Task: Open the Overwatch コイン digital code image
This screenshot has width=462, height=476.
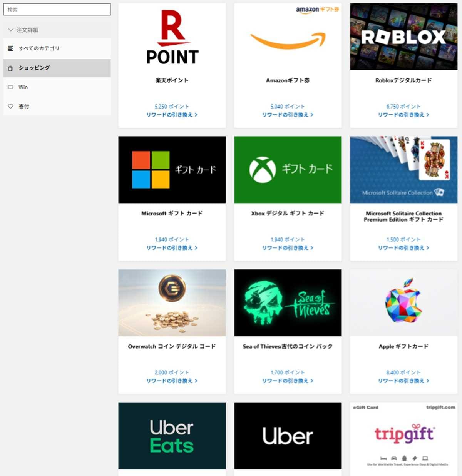Action: pos(172,302)
